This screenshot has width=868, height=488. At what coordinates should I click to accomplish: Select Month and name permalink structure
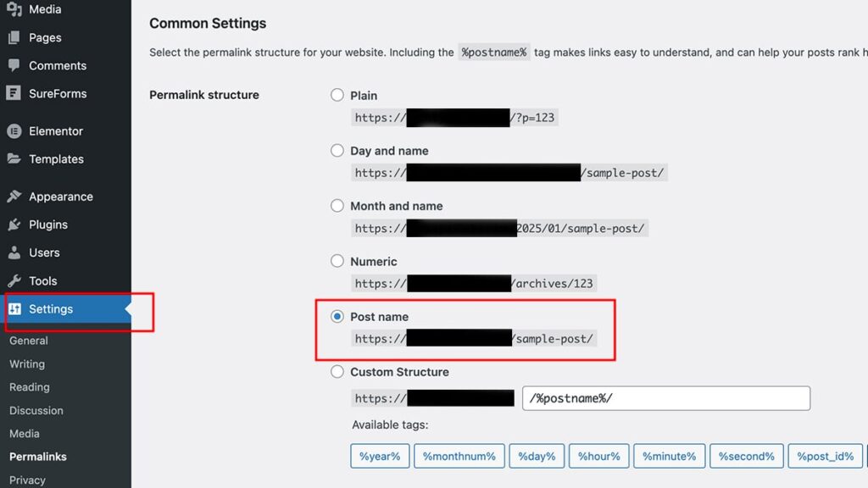click(x=337, y=205)
